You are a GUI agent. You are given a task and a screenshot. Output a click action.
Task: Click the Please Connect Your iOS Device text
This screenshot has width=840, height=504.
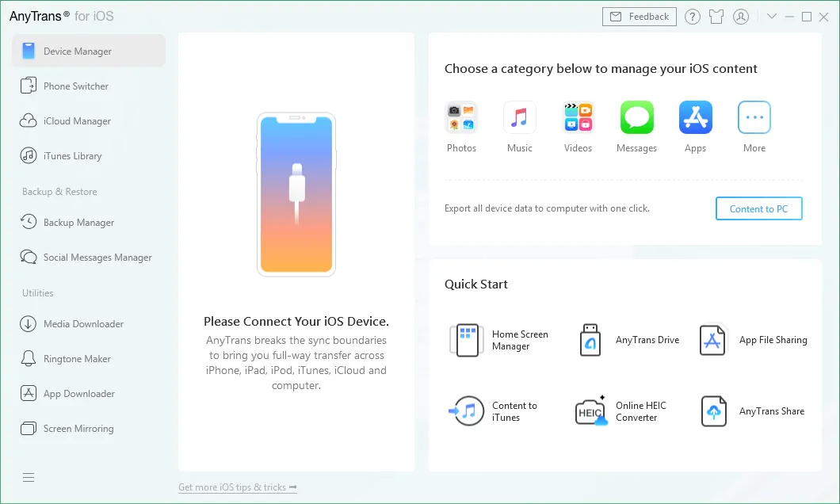[x=296, y=322]
